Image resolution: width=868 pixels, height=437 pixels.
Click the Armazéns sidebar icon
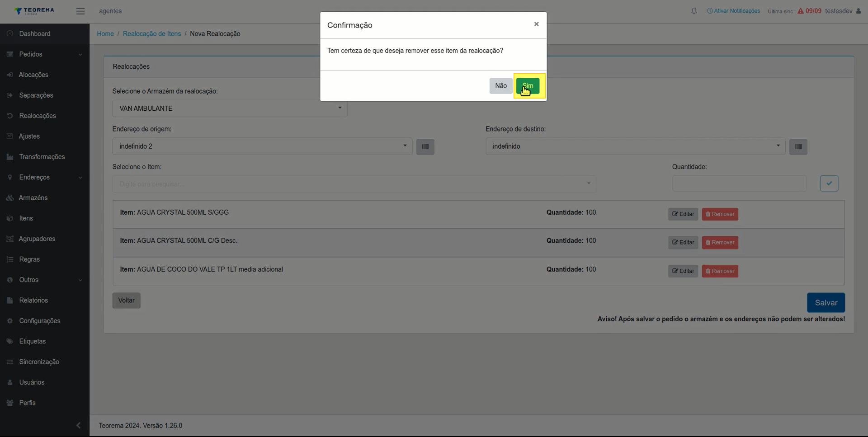pyautogui.click(x=10, y=198)
